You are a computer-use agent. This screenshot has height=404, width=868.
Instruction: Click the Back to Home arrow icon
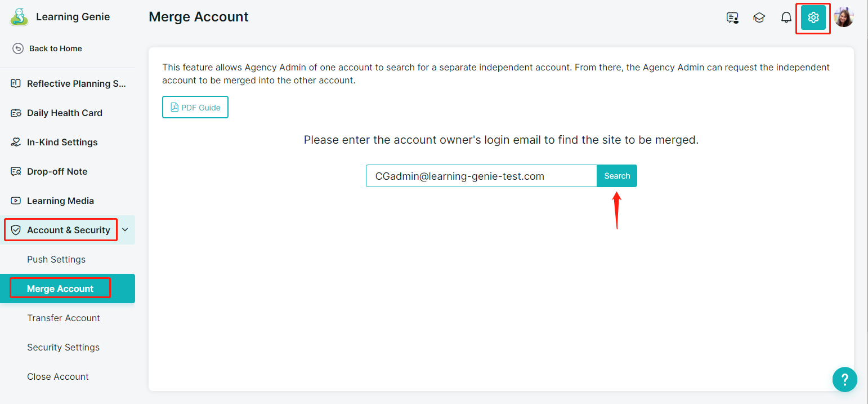tap(18, 48)
